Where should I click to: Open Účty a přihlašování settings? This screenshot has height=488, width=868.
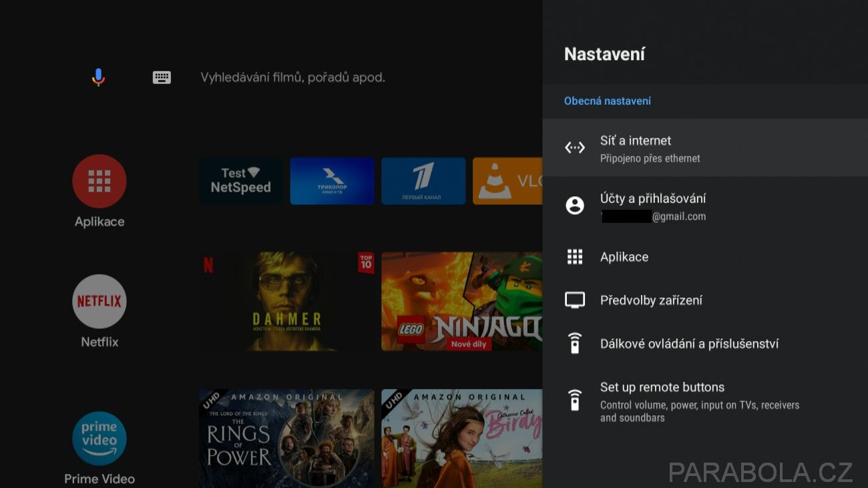tap(705, 206)
